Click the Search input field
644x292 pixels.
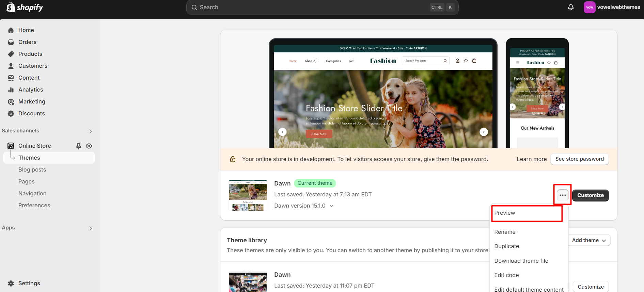[x=322, y=7]
